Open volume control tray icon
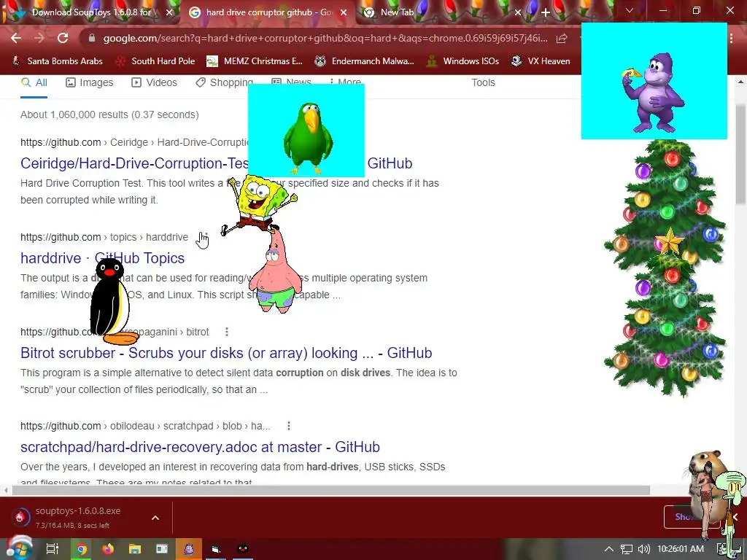 (643, 549)
